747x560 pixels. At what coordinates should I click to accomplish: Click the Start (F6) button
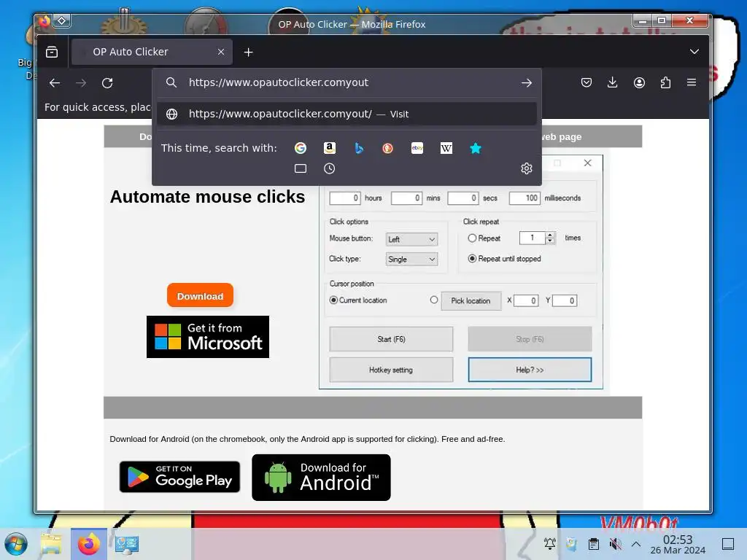coord(391,339)
